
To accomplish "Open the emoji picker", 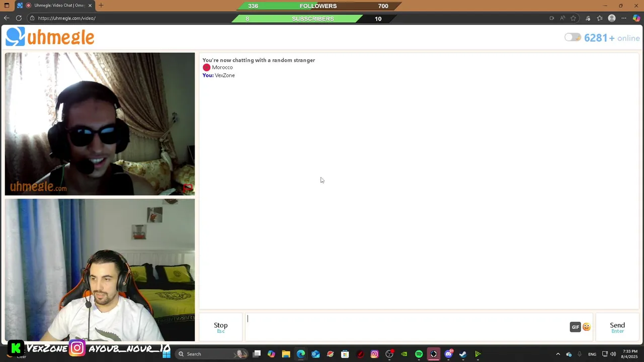I will pos(587,327).
